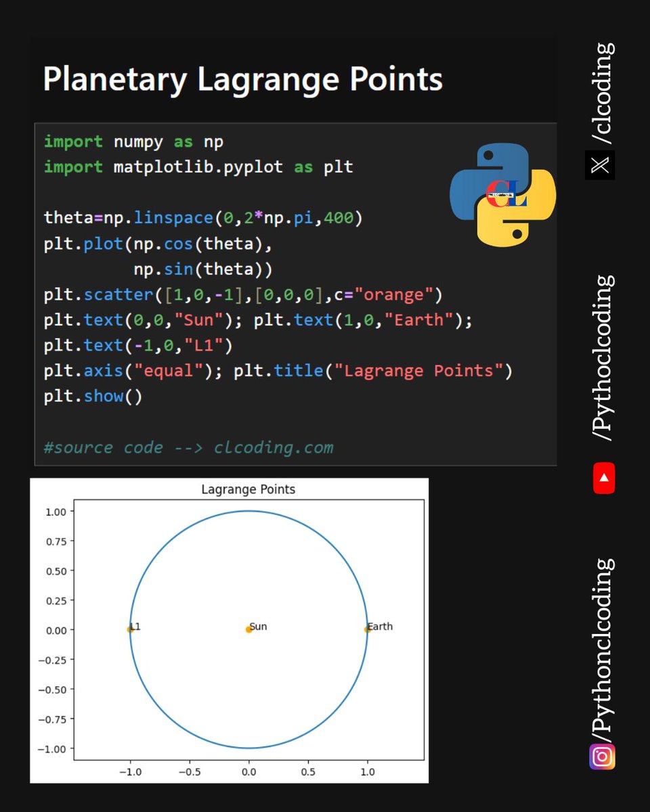Click the 'import numpy as np' line
The height and width of the screenshot is (812, 650).
pyautogui.click(x=133, y=141)
